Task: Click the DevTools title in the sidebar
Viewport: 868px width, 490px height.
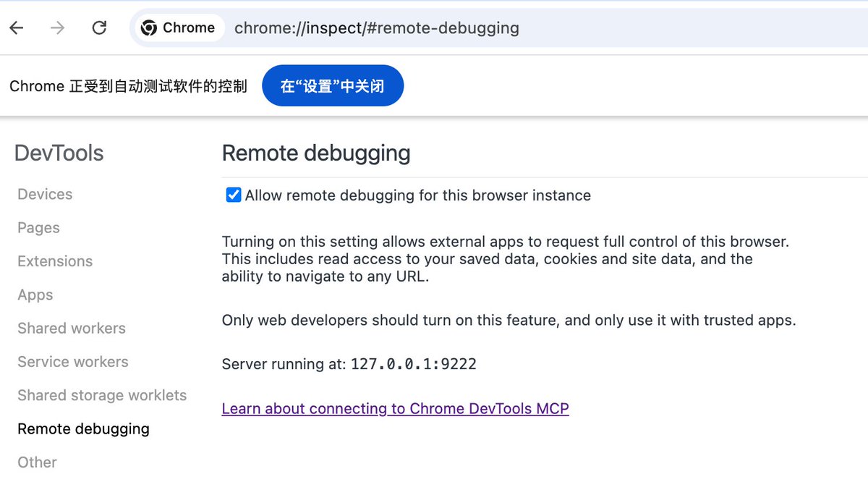Action: (59, 153)
